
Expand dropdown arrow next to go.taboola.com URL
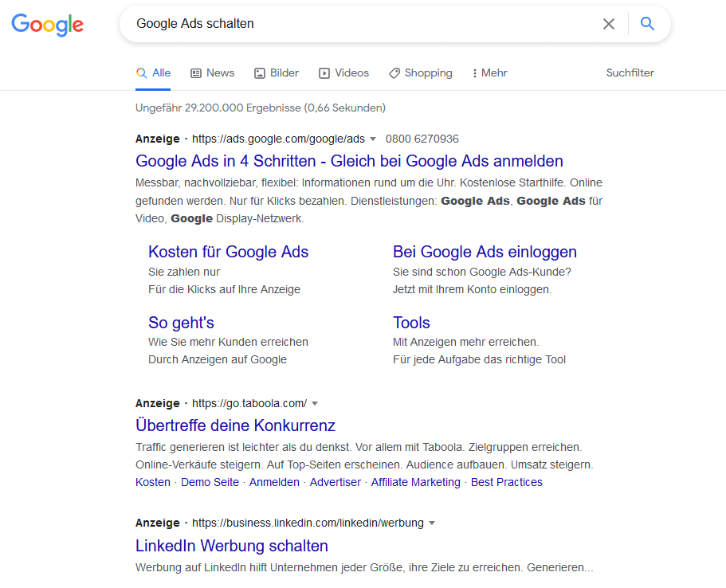click(315, 403)
